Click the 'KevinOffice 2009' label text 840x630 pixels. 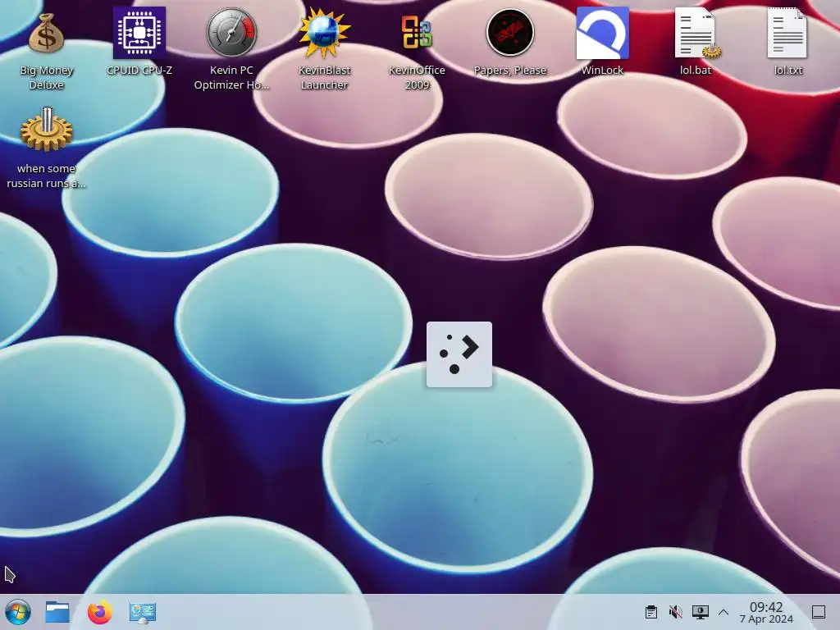(417, 77)
